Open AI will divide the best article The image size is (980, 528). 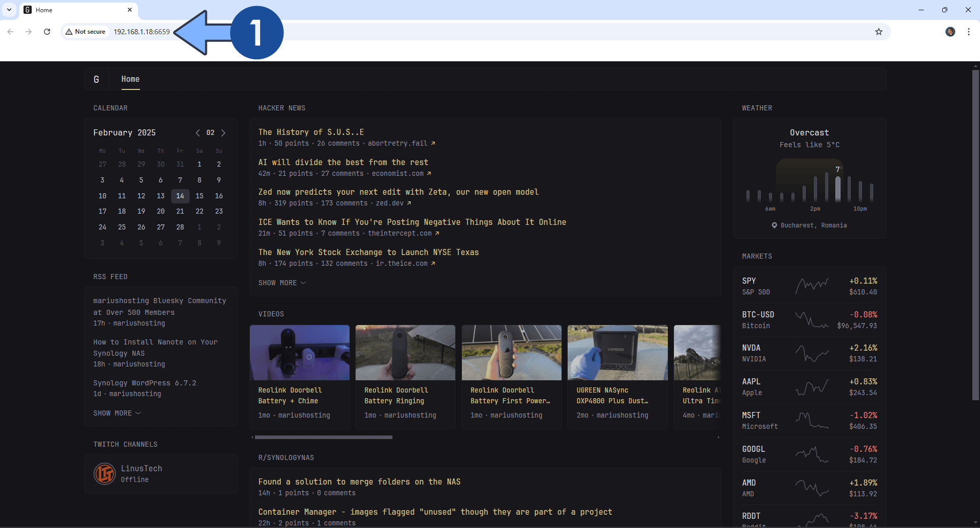pos(343,162)
